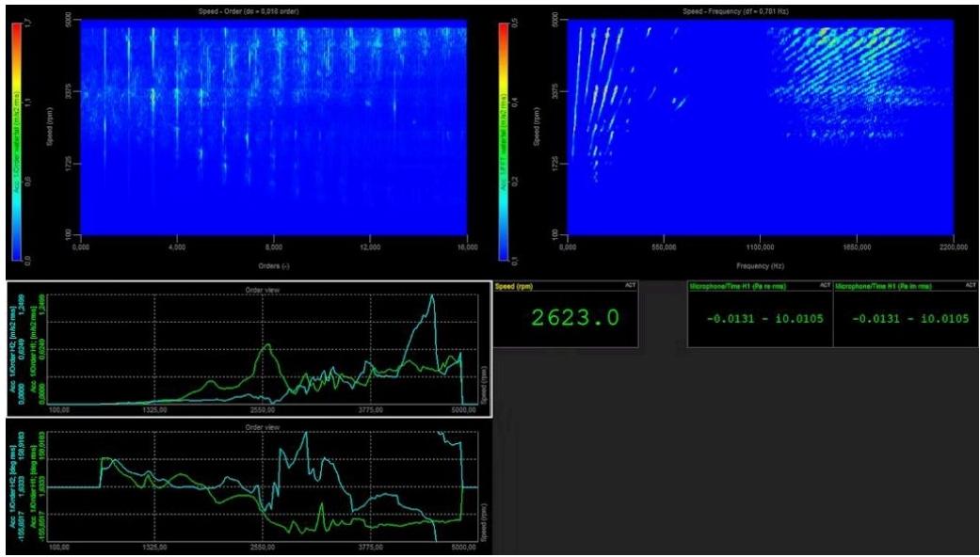This screenshot has height=557, width=980.
Task: Click the color scale bar of the Speed - Frequency plot
Action: pos(505,140)
